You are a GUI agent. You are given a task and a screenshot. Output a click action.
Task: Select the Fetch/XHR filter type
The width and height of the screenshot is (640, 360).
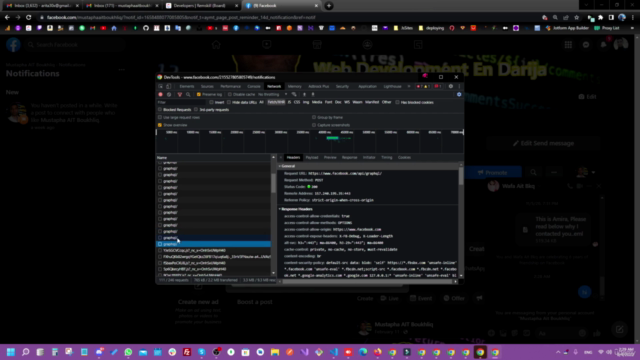[x=276, y=102]
